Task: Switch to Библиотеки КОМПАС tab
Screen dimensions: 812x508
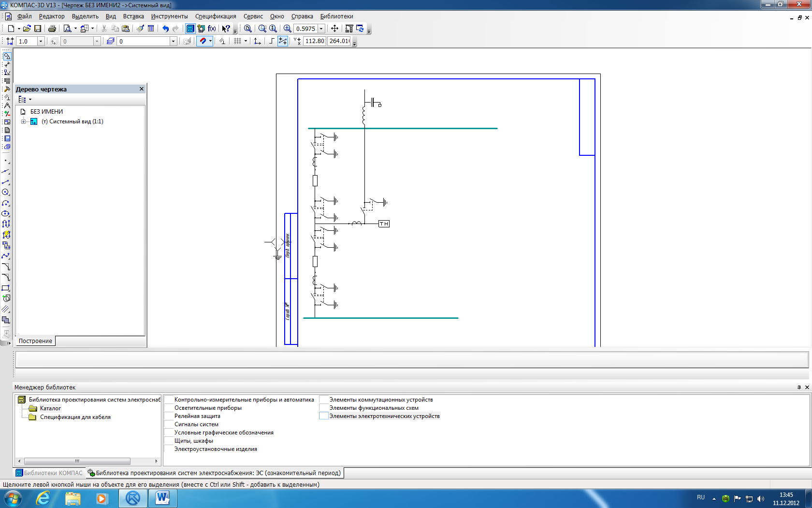Action: 49,473
